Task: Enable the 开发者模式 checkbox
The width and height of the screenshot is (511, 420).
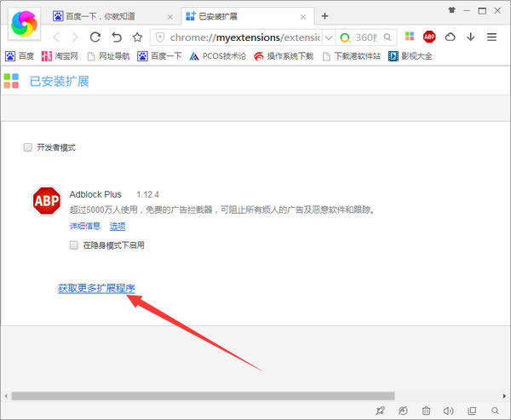Action: (x=28, y=147)
